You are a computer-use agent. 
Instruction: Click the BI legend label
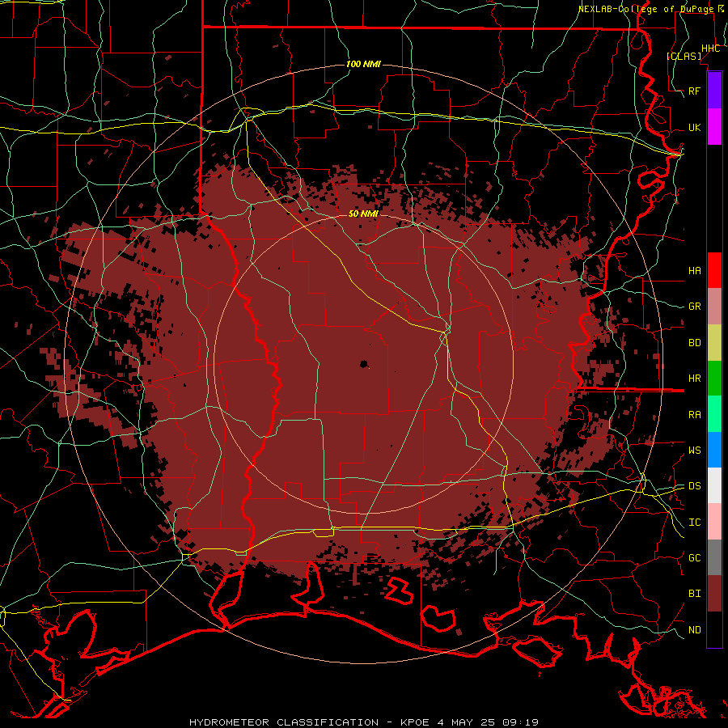click(695, 594)
